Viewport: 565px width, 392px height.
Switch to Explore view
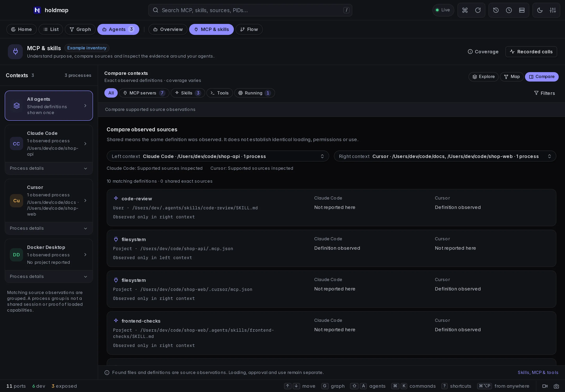[x=483, y=77]
